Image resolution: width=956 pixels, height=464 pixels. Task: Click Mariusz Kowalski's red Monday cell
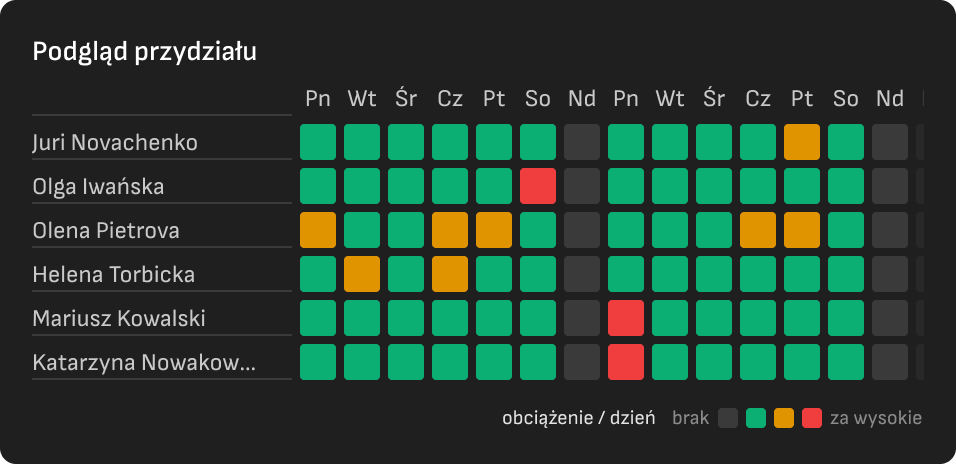626,318
